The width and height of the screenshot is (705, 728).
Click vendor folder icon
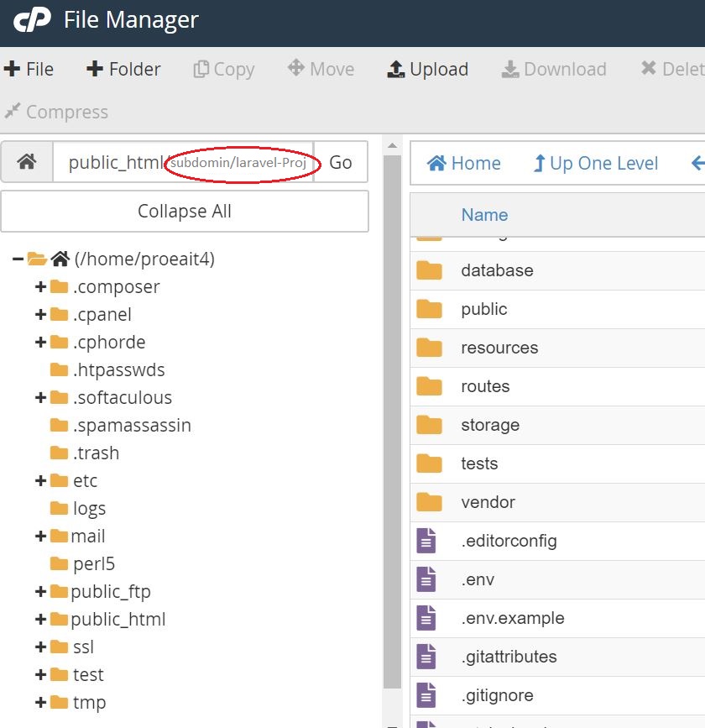click(x=429, y=502)
